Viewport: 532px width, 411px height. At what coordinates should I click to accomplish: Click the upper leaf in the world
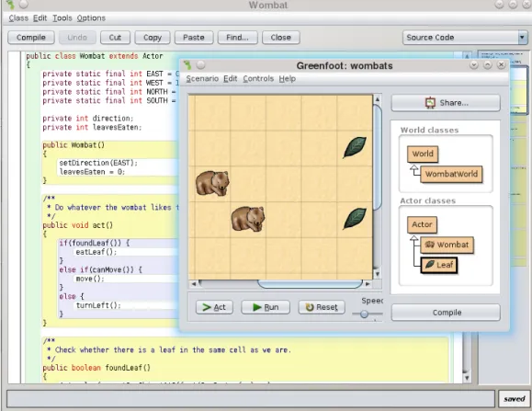tap(355, 147)
